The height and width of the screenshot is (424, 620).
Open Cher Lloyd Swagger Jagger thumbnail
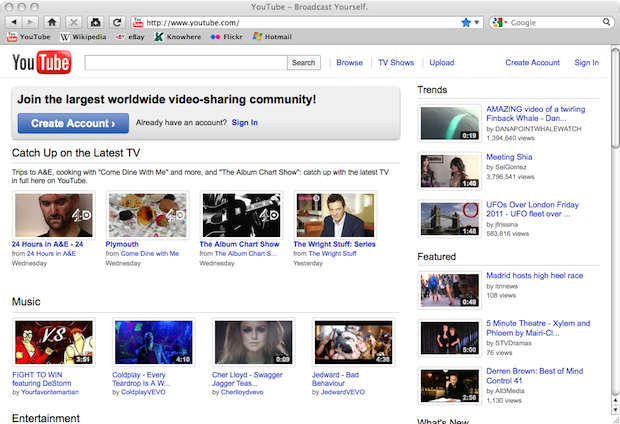(x=253, y=342)
